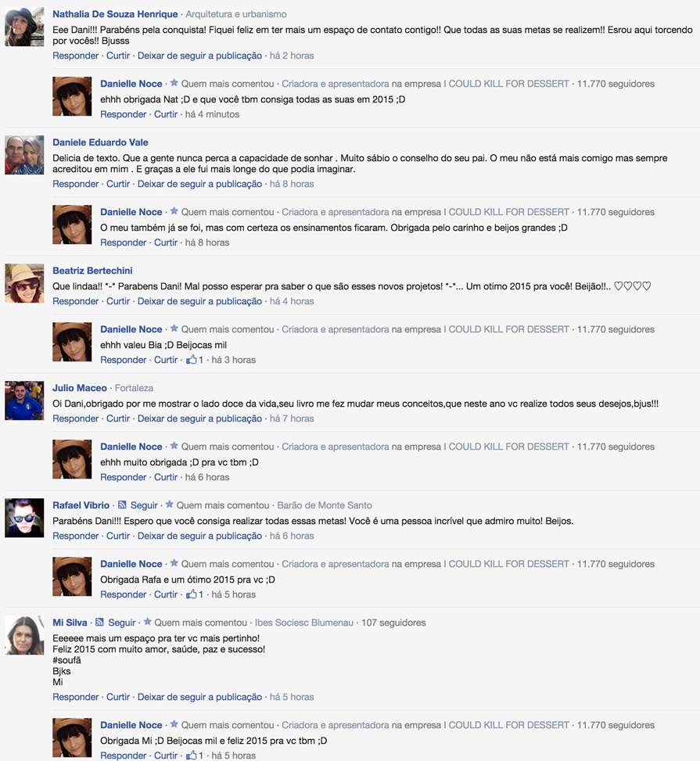Image resolution: width=700 pixels, height=761 pixels.
Task: Like Danielle Noce's reply to Julio Maceo
Action: (x=166, y=478)
